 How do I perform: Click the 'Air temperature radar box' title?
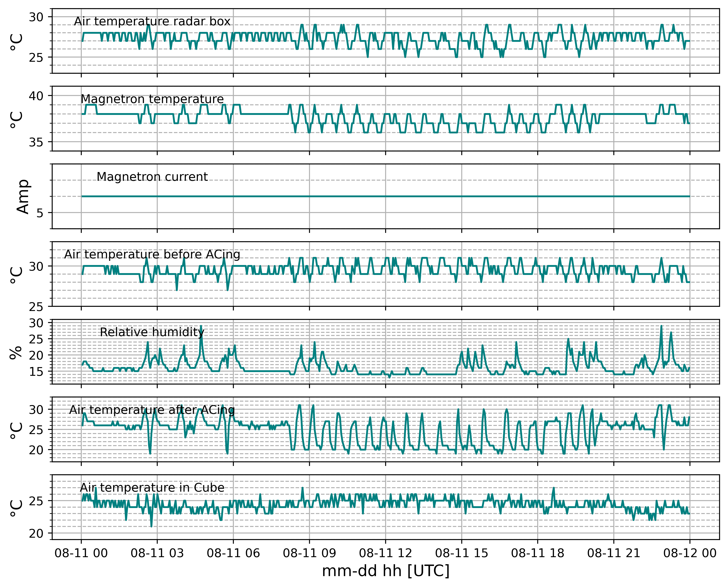click(152, 21)
